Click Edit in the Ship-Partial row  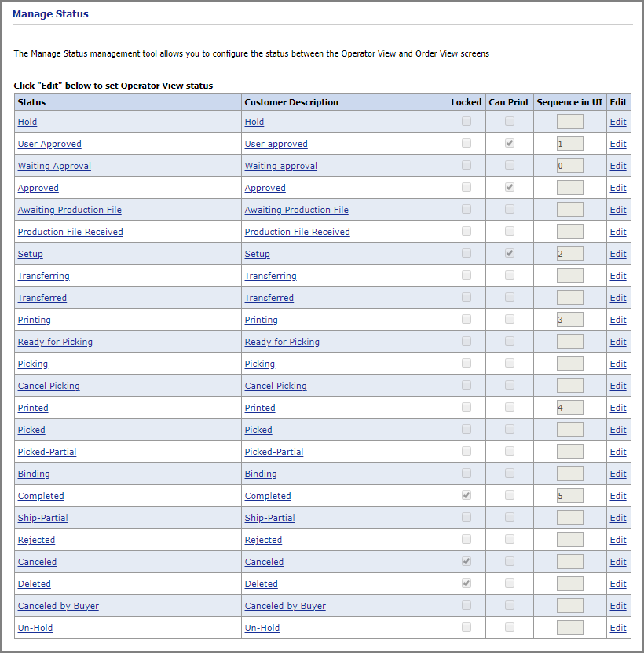coord(618,518)
